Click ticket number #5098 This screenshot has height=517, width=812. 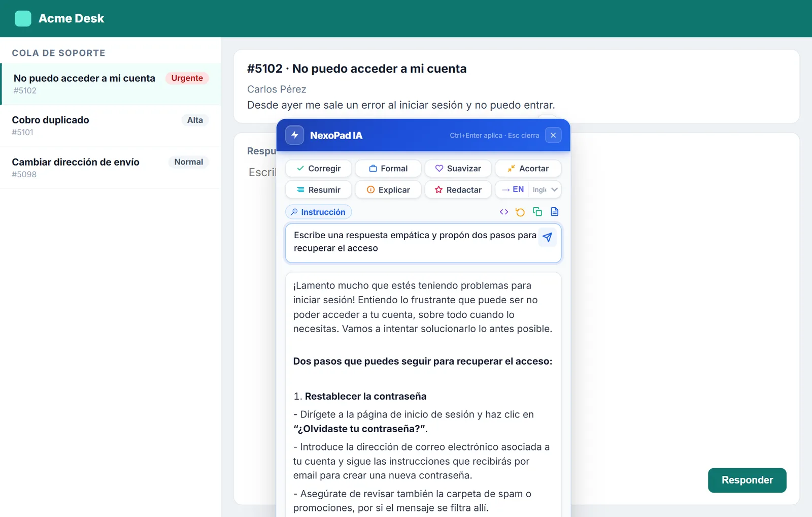click(24, 174)
